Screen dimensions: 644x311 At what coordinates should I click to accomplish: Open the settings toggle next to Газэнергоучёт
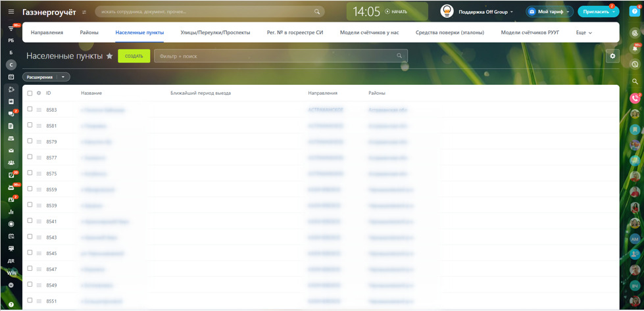[x=85, y=12]
